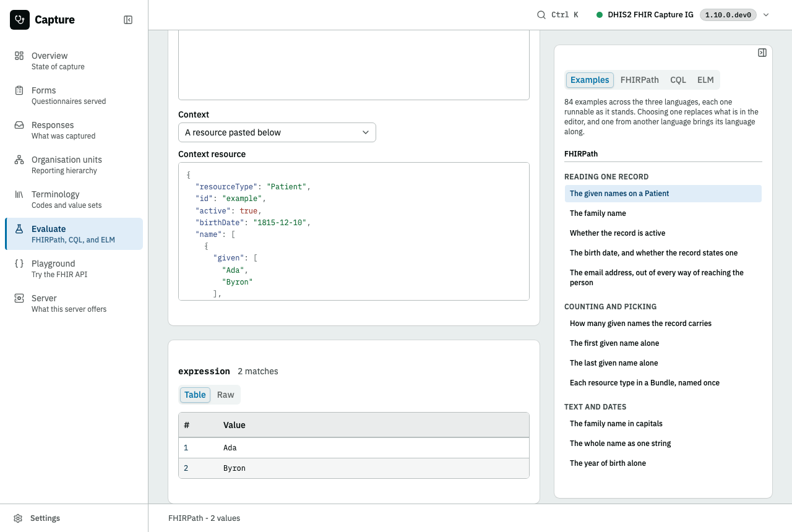Click the Overview grid icon

click(19, 56)
